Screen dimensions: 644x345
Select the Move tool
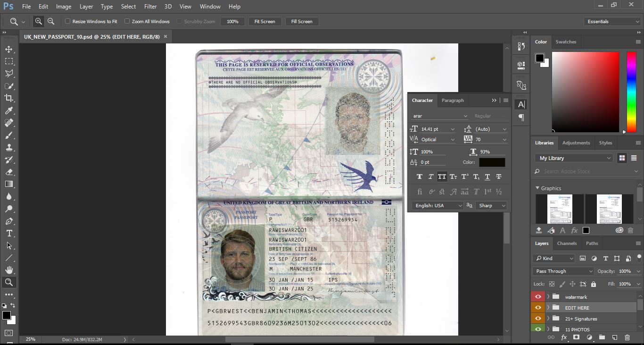pos(9,49)
